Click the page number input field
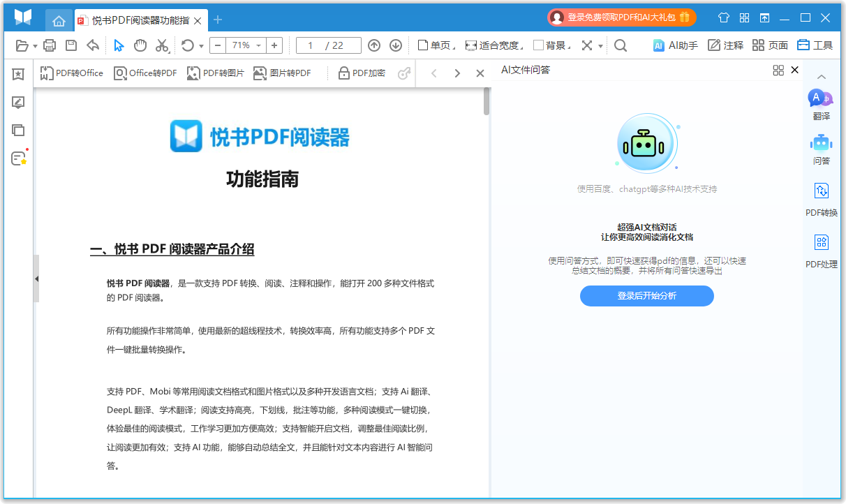The image size is (846, 504). point(320,45)
